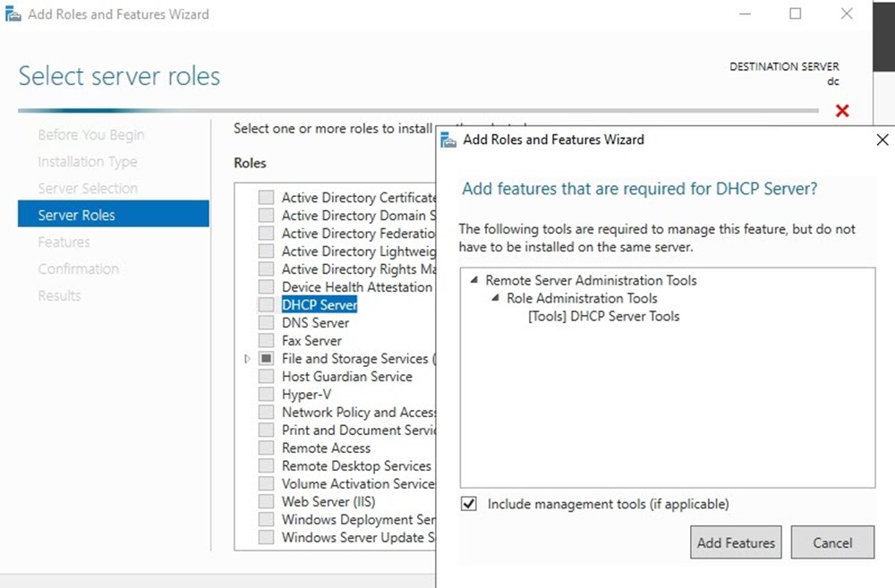The height and width of the screenshot is (588, 895).
Task: Check the Fax Server checkbox
Action: click(266, 340)
